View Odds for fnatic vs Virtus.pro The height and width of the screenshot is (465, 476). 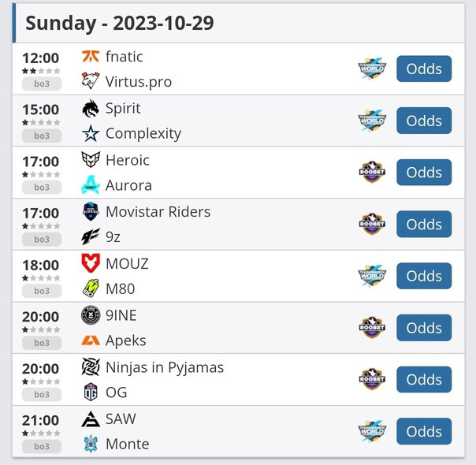tap(424, 69)
